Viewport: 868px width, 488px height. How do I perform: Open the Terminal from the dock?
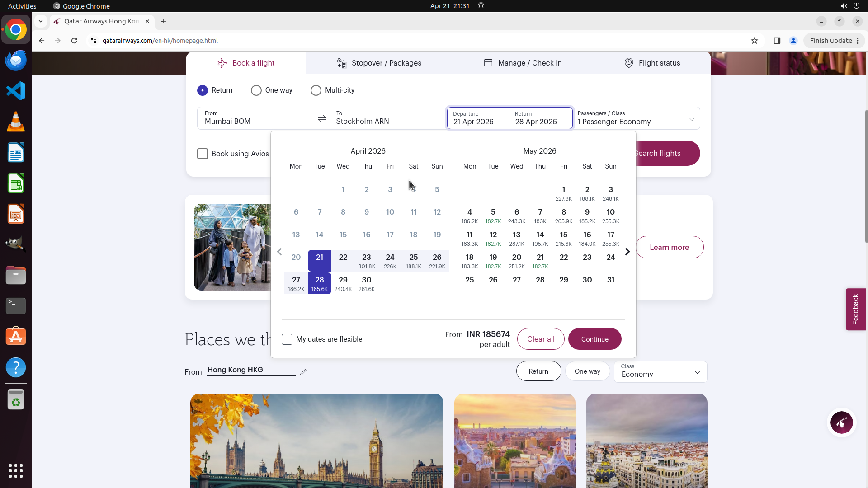[x=15, y=306]
